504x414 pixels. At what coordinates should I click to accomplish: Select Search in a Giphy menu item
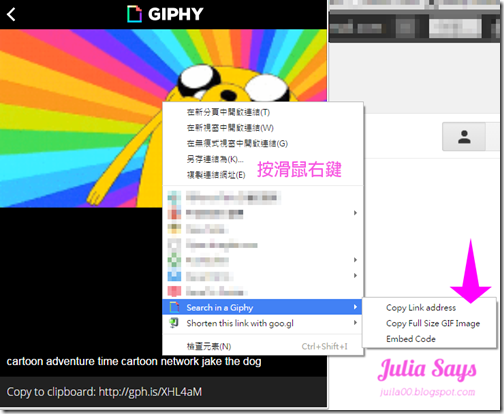[x=262, y=307]
